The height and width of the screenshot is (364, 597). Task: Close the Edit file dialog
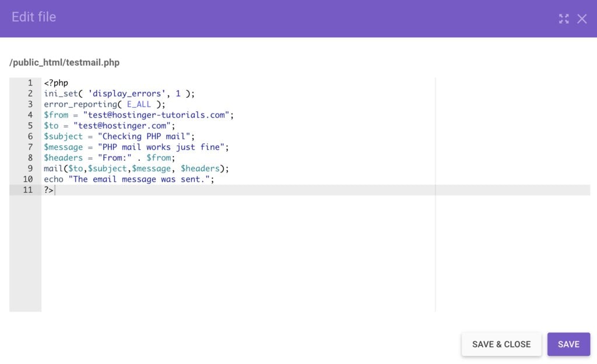pos(582,18)
